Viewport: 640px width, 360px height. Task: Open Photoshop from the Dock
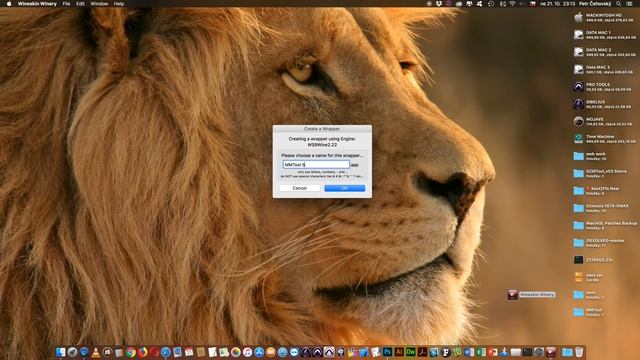tap(387, 352)
